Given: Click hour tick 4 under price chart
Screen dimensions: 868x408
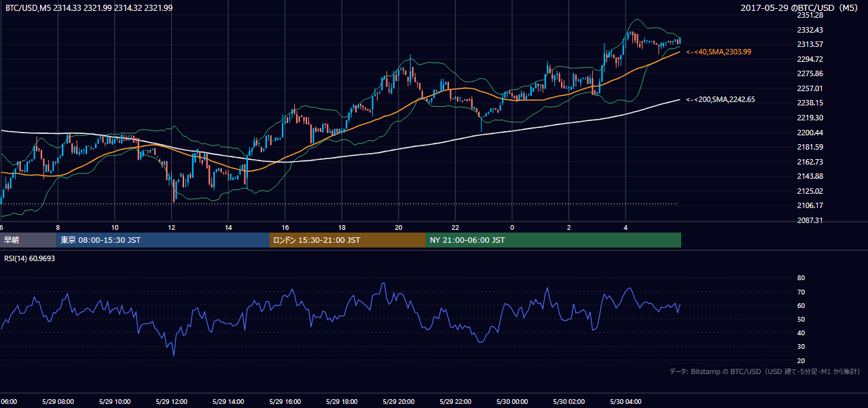Looking at the screenshot, I should pos(626,227).
